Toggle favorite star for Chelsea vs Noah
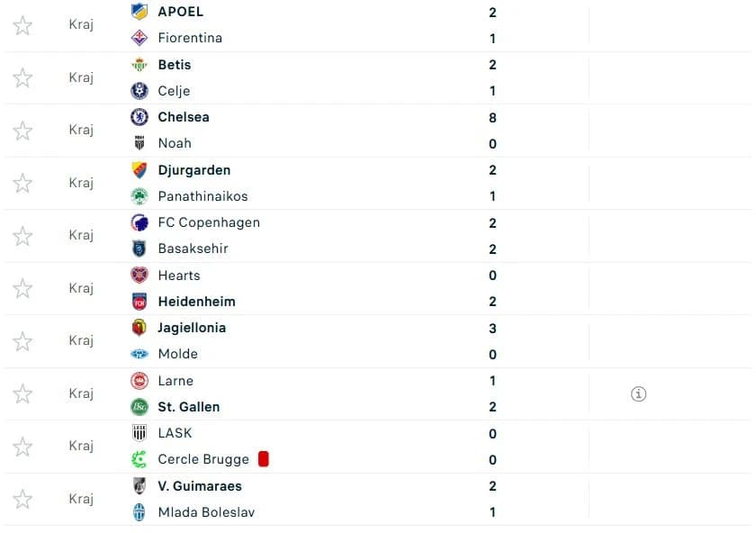Image resolution: width=756 pixels, height=533 pixels. (22, 131)
